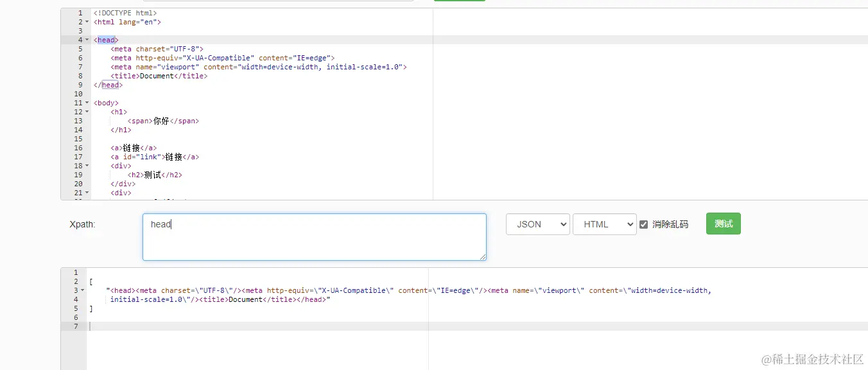Viewport: 868px width, 370px height.
Task: Click the closing bracket in result editor
Action: click(x=91, y=308)
